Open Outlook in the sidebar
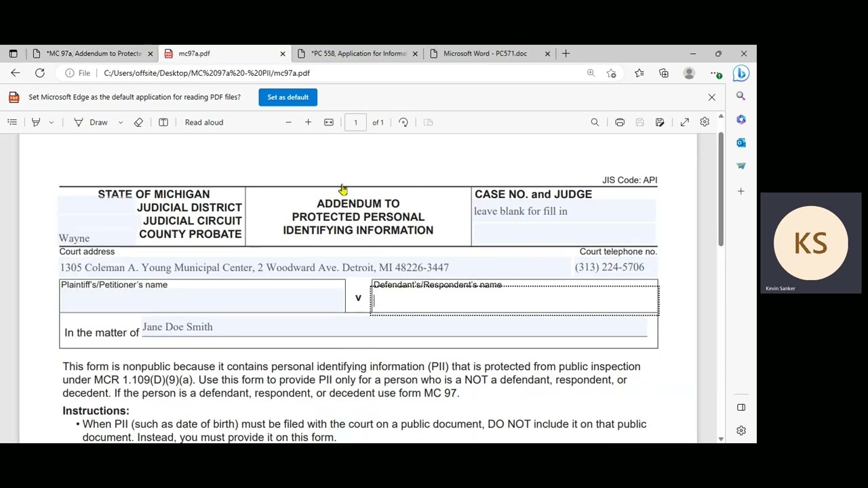 click(741, 142)
